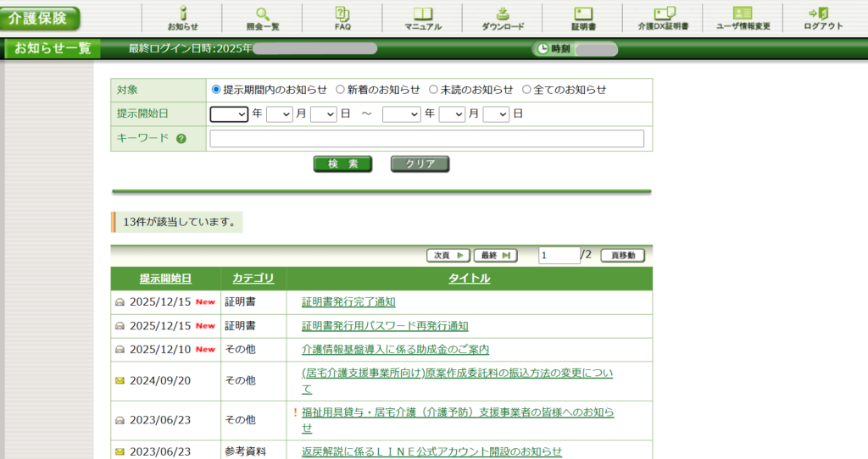Image resolution: width=868 pixels, height=459 pixels.
Task: Open the start year dropdown
Action: pos(229,114)
